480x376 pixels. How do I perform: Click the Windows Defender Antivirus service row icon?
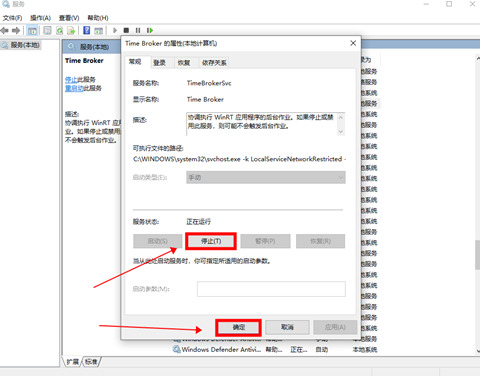pyautogui.click(x=176, y=349)
